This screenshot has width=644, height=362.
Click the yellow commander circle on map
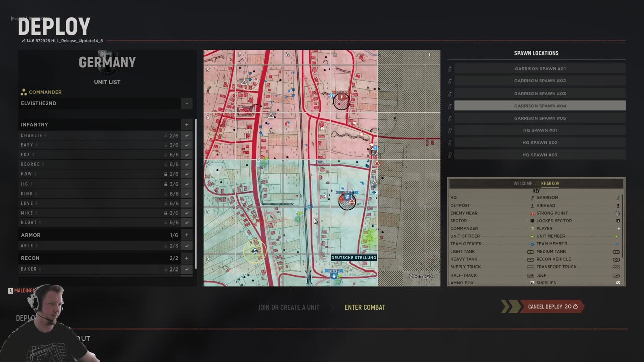coord(254,251)
